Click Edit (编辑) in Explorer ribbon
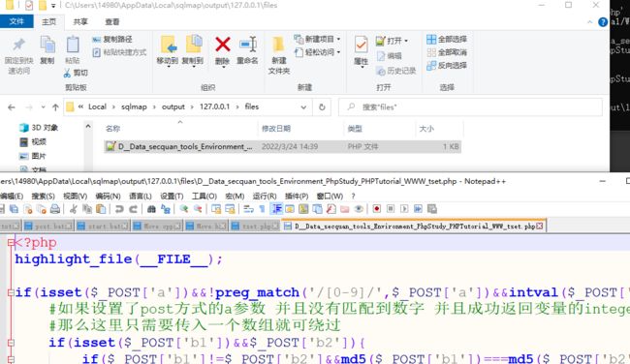This screenshot has height=364, width=630. point(389,56)
